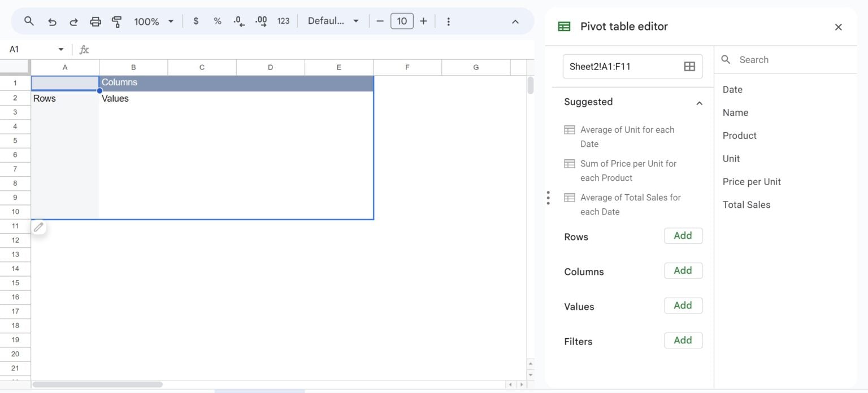Format selection as percent
Viewport: 868px width, 393px height.
(x=217, y=21)
